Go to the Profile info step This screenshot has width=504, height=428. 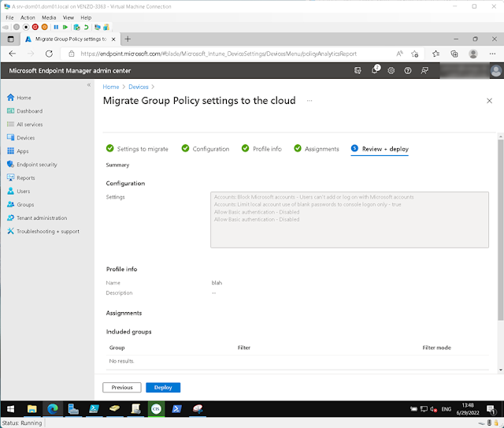click(261, 149)
